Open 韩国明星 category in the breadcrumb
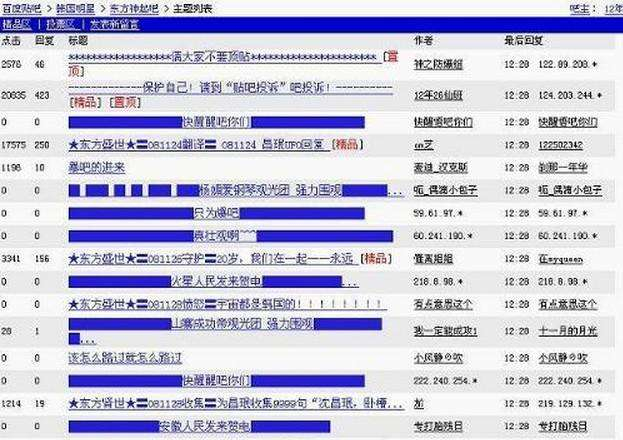 (x=75, y=8)
